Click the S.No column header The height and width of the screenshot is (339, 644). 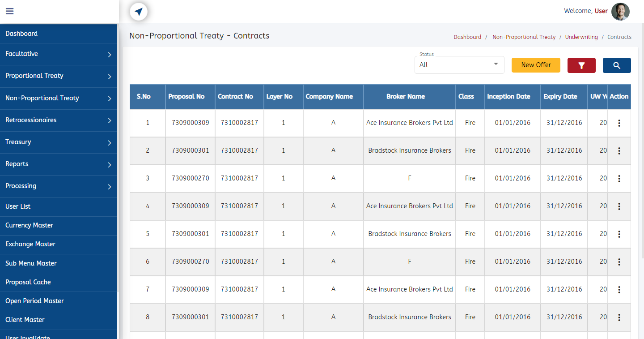click(148, 97)
